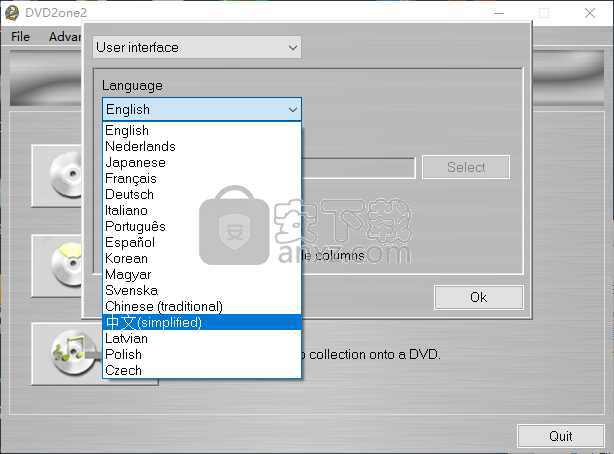Select Polish from the language list
The image size is (614, 454).
(202, 355)
